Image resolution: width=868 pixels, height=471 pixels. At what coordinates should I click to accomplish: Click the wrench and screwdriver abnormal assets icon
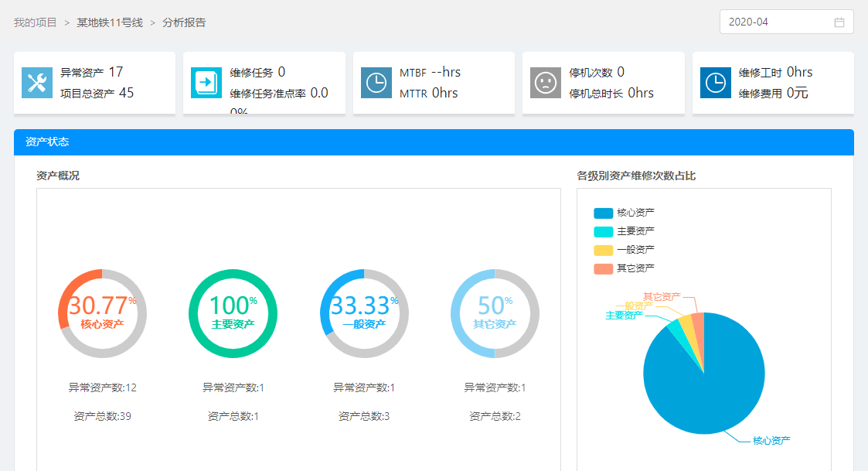point(37,83)
